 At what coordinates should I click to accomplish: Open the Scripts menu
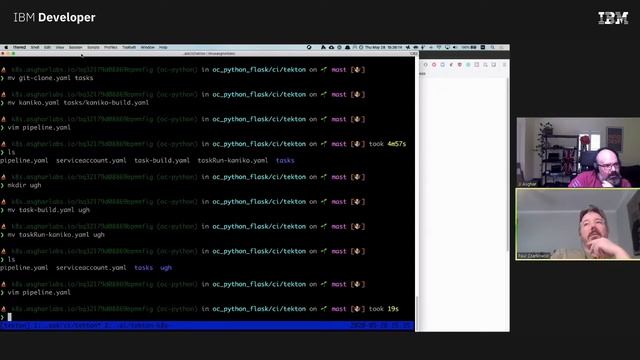tap(93, 47)
